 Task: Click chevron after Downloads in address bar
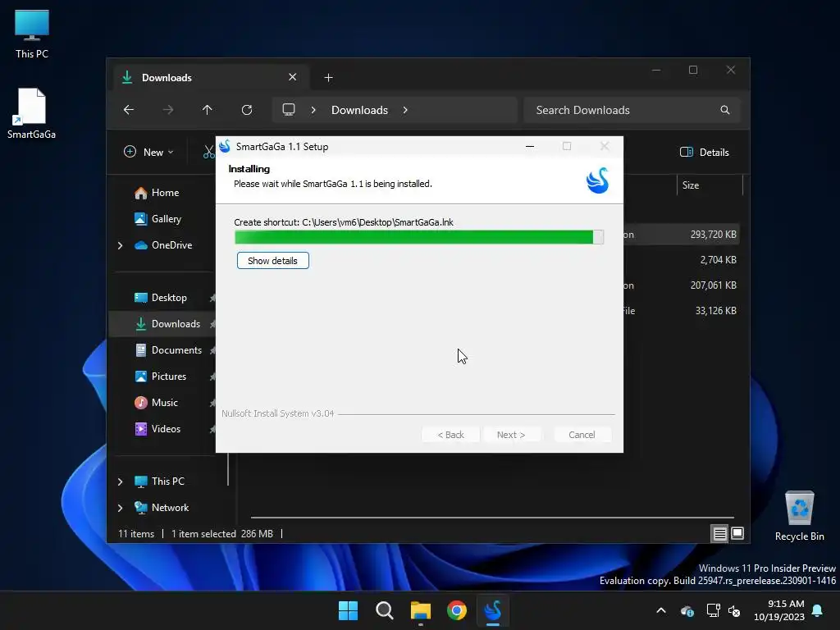(x=405, y=110)
